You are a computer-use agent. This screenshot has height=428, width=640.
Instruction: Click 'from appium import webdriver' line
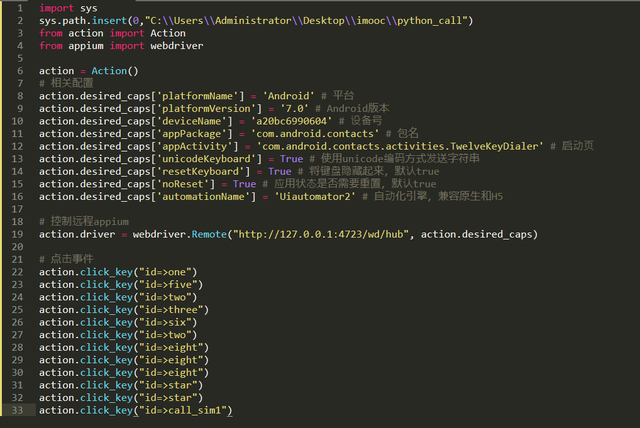[121, 46]
